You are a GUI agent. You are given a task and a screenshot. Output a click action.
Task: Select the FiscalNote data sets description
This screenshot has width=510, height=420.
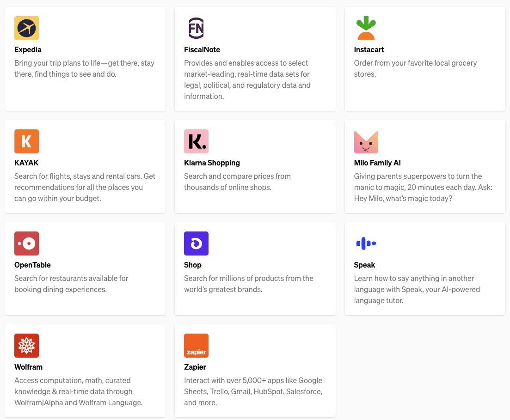(x=247, y=79)
